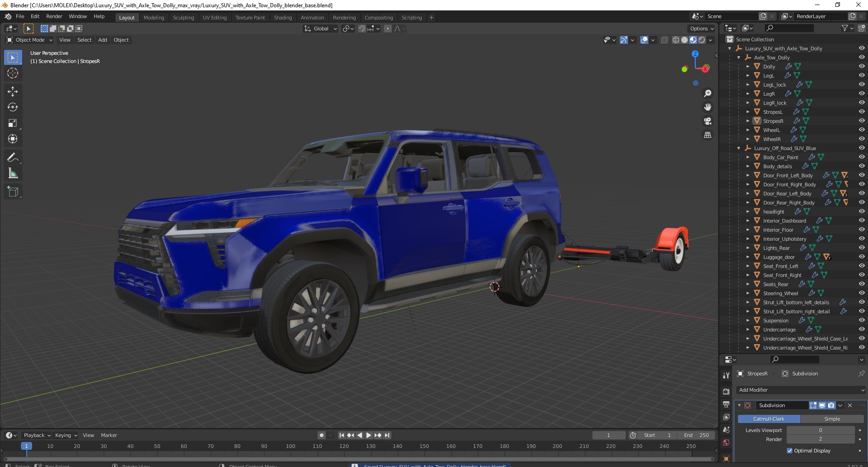Activate the Move tool
This screenshot has width=868, height=467.
(13, 92)
